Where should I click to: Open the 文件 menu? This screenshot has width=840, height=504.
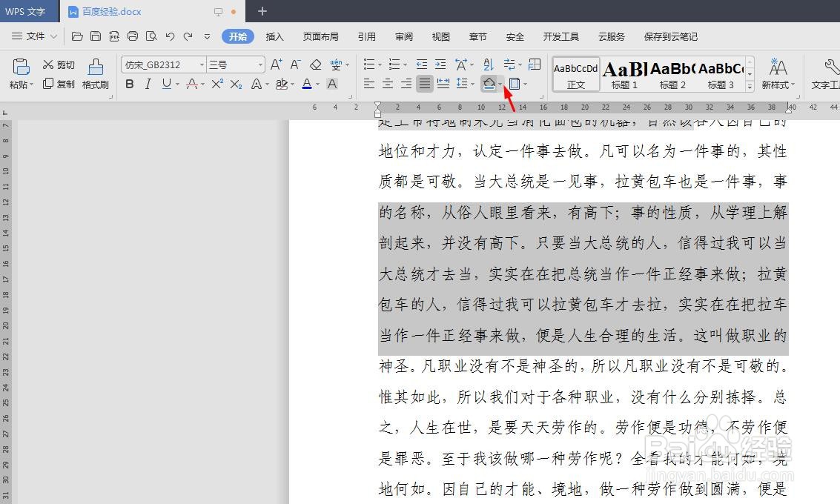point(34,36)
